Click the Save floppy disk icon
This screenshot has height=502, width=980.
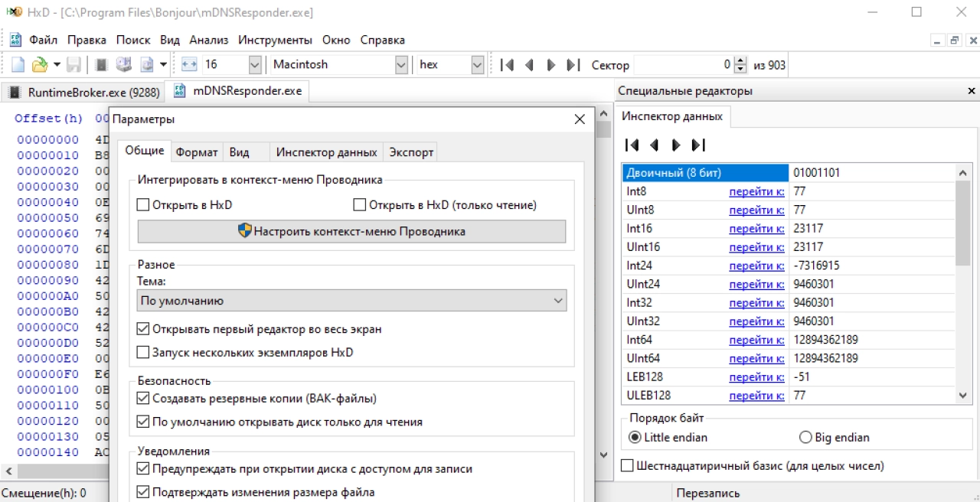point(74,65)
